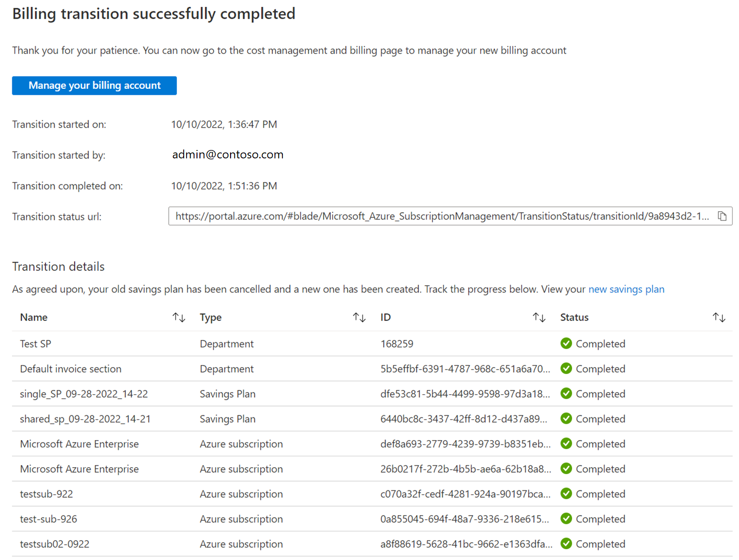Screen dimensions: 739x560
Task: Click the Test SP department ID 168259
Action: pos(397,344)
